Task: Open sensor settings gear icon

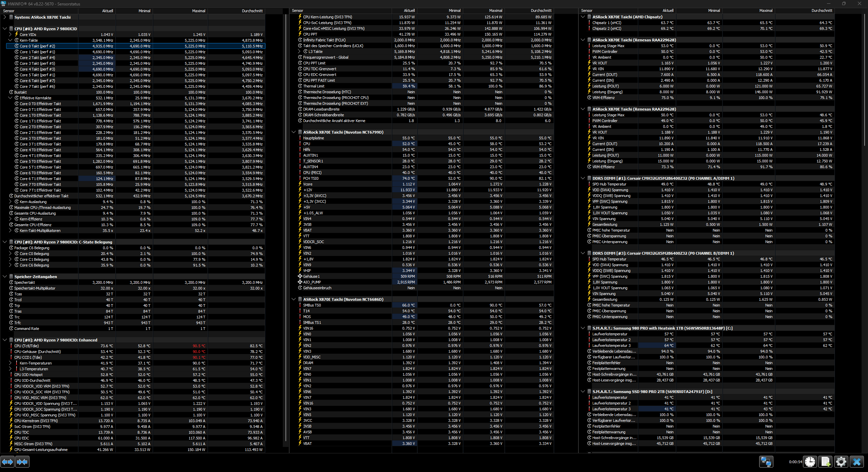Action: click(841, 461)
